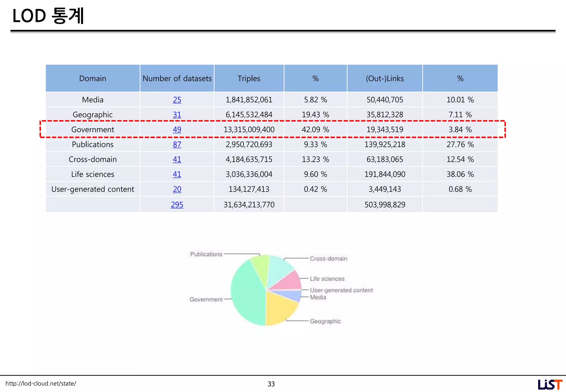
Task: Click the (Out-)Links column header
Action: click(x=384, y=79)
